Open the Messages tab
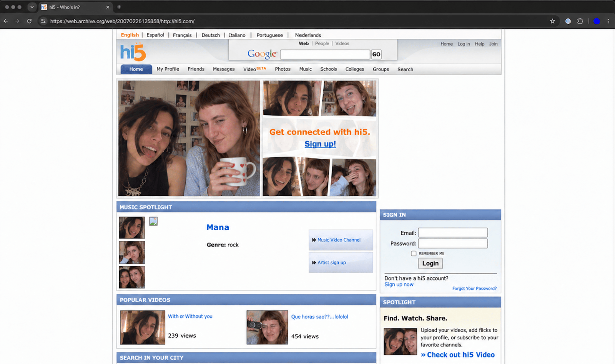615x364 pixels. click(224, 69)
